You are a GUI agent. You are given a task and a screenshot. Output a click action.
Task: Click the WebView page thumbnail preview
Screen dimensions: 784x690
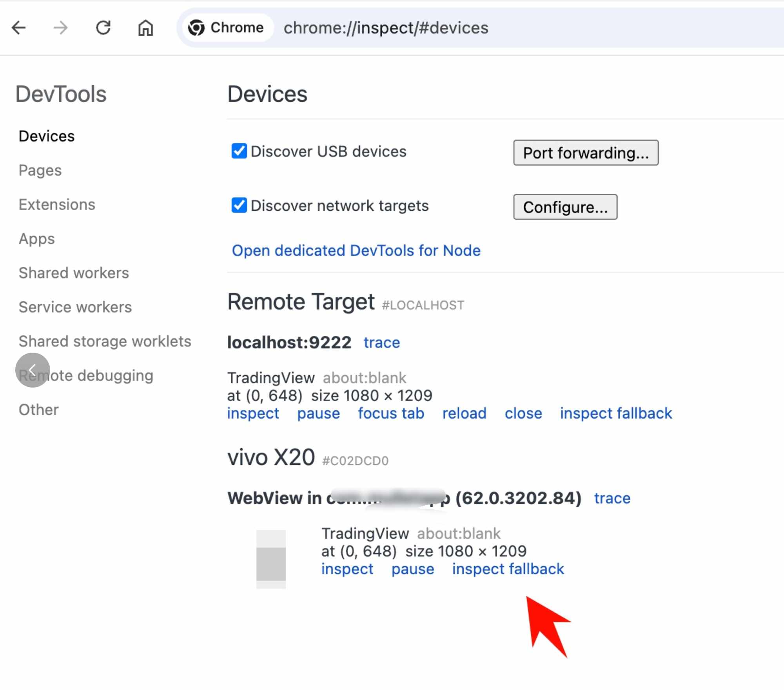[x=271, y=559]
